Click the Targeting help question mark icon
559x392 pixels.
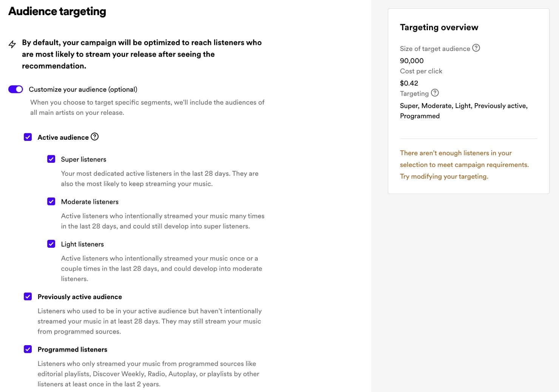tap(435, 93)
